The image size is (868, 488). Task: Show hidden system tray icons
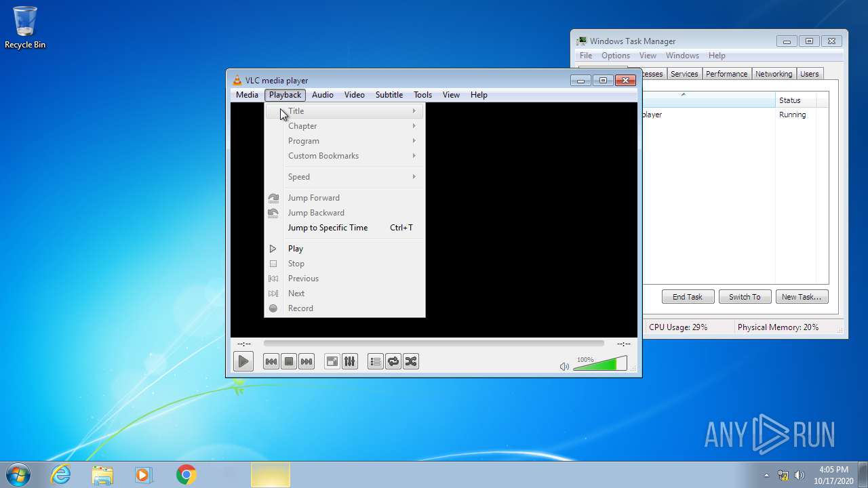coord(767,475)
